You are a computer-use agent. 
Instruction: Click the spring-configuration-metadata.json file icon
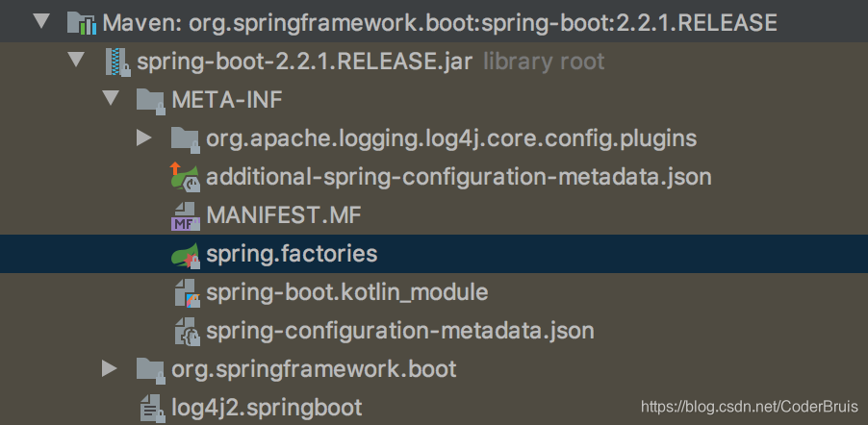point(187,332)
